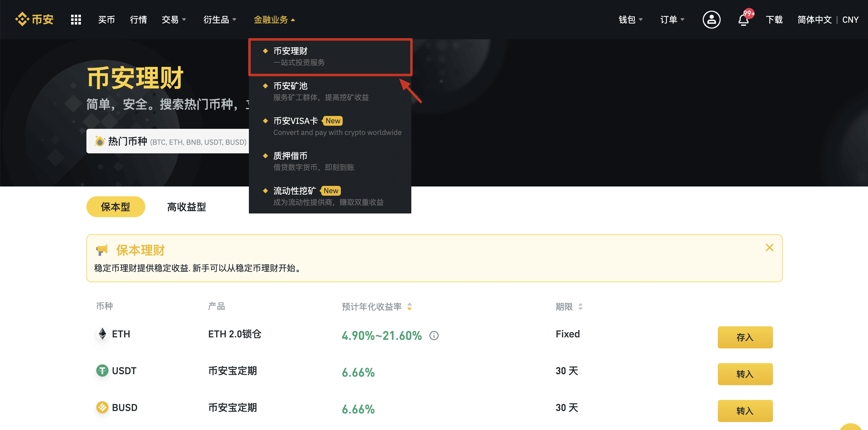Click the ETH 2.0锁仓 product name
The width and height of the screenshot is (868, 430).
[234, 334]
